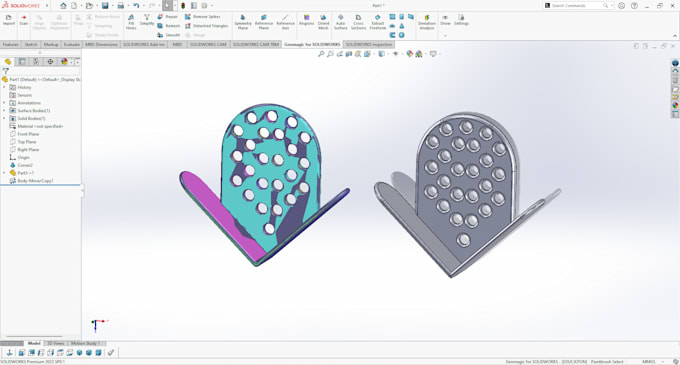Click Remove Spikes in the ribbon
The image size is (680, 365).
point(203,16)
